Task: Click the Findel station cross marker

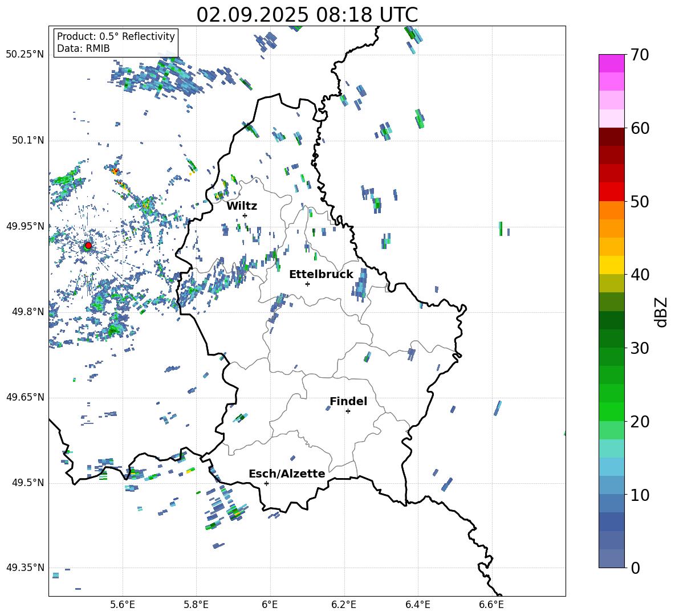Action: (348, 411)
